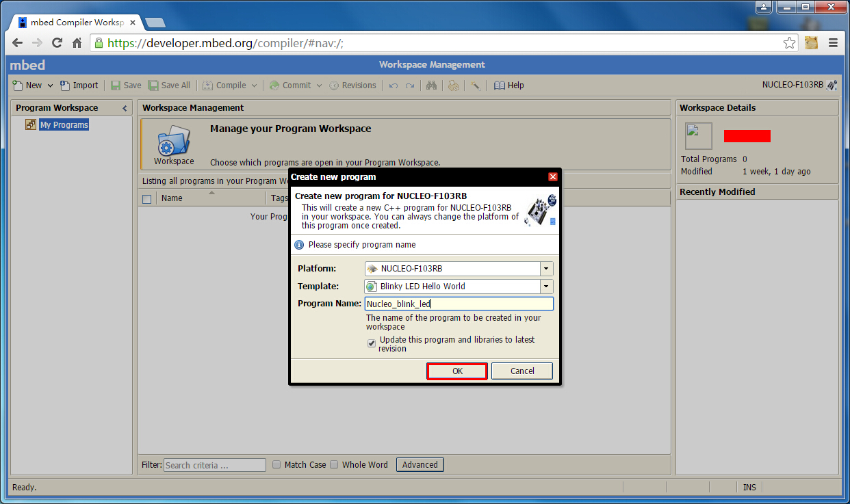850x504 pixels.
Task: Click the Import toolbar button
Action: (79, 85)
